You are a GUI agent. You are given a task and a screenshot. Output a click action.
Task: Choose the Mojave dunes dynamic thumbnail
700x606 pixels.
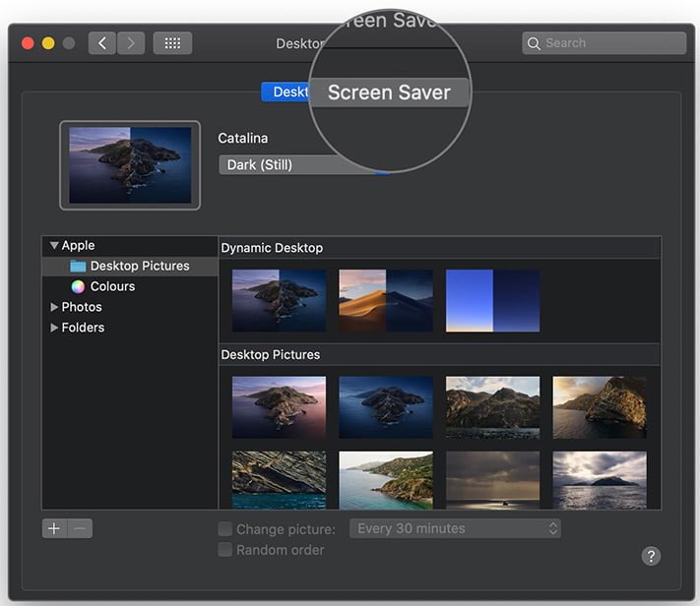point(386,300)
